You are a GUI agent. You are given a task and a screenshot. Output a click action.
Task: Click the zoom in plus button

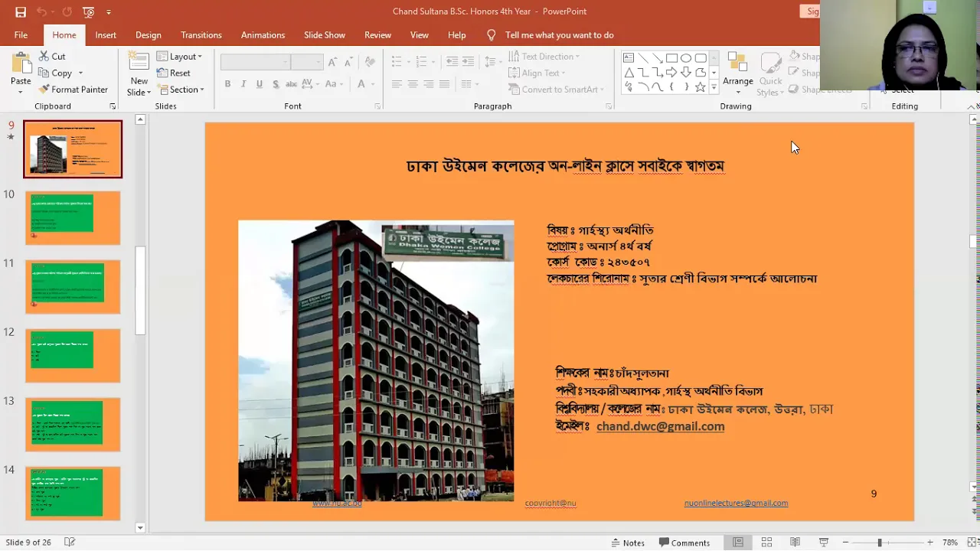click(930, 543)
